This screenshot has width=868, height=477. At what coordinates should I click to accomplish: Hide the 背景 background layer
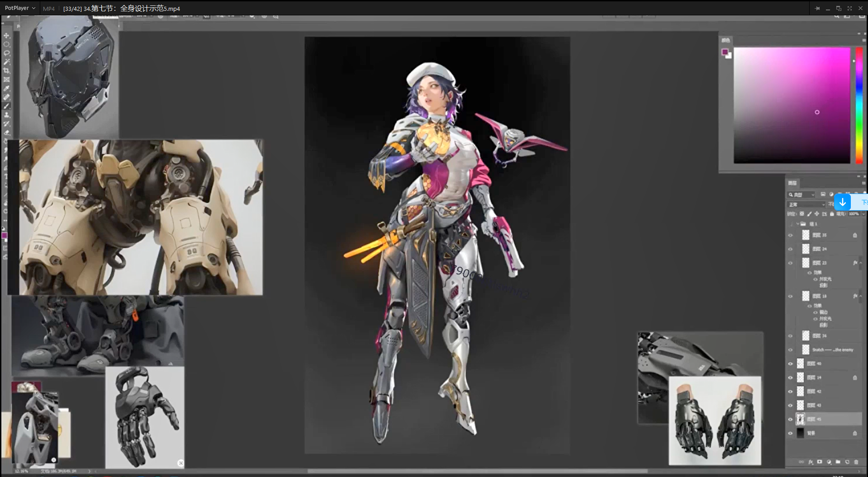point(791,433)
